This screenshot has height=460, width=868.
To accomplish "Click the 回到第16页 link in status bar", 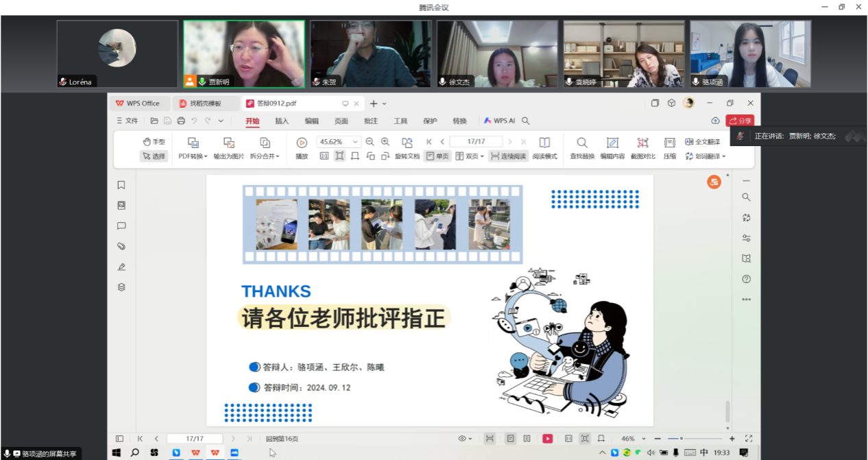I will click(x=282, y=439).
